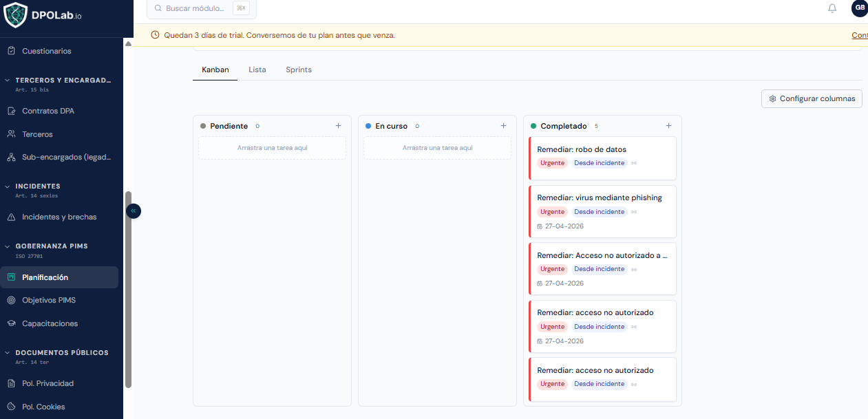Viewport: 868px width, 419px height.
Task: Add a task to Pendiente column
Action: 338,126
